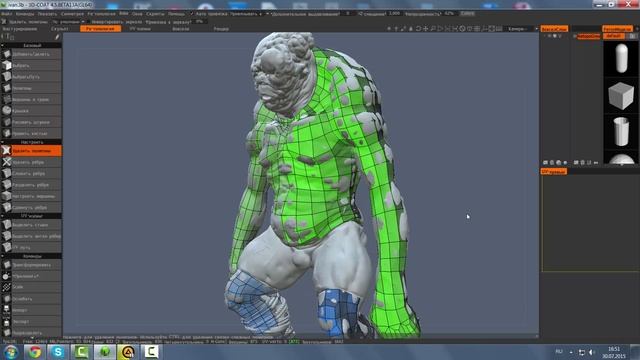Click the Смещение value field 1.000

(x=394, y=13)
